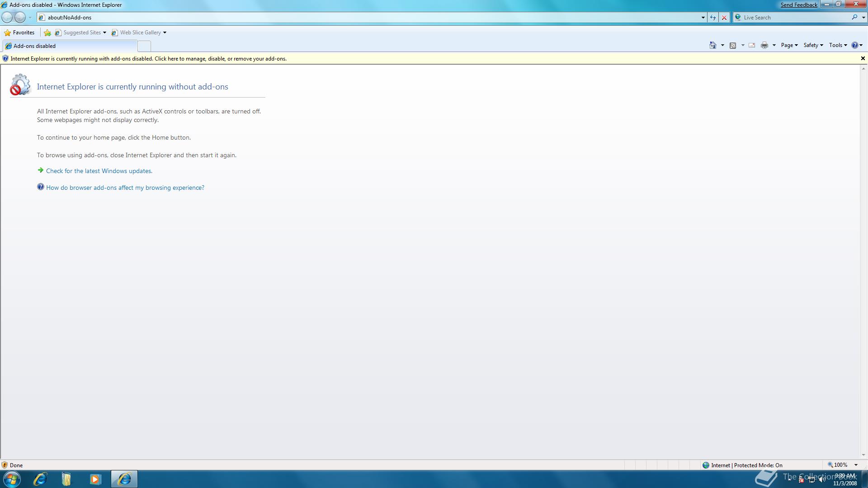Click the Read Mail envelope icon
This screenshot has height=488, width=868.
coord(752,45)
